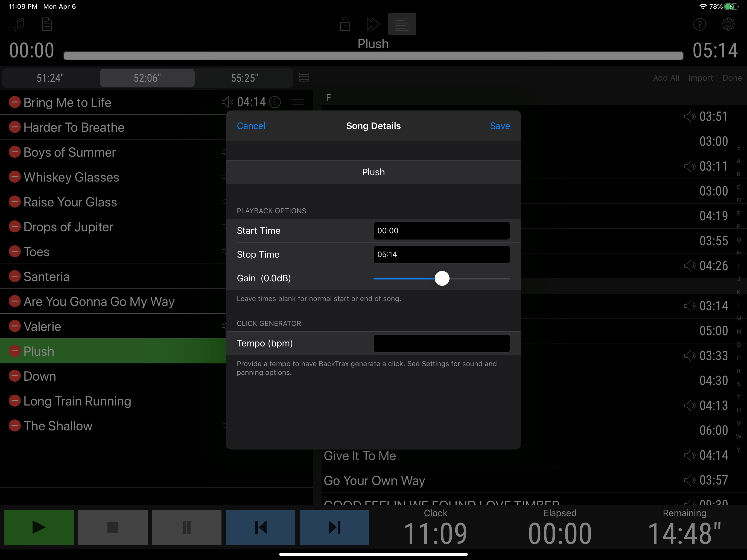Image resolution: width=747 pixels, height=560 pixels.
Task: Click the song progress bar at top
Action: click(373, 56)
